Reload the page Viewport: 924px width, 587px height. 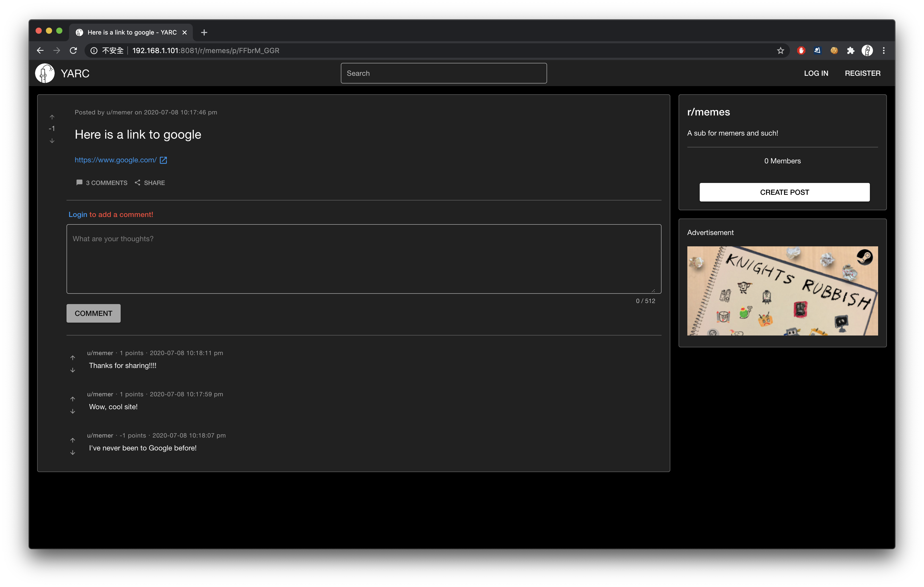pos(73,51)
